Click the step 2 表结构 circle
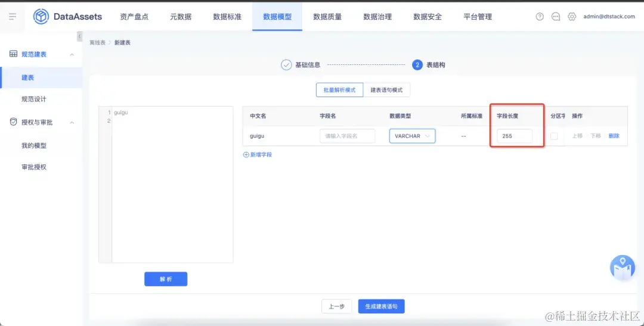The width and height of the screenshot is (644, 326). coord(417,65)
